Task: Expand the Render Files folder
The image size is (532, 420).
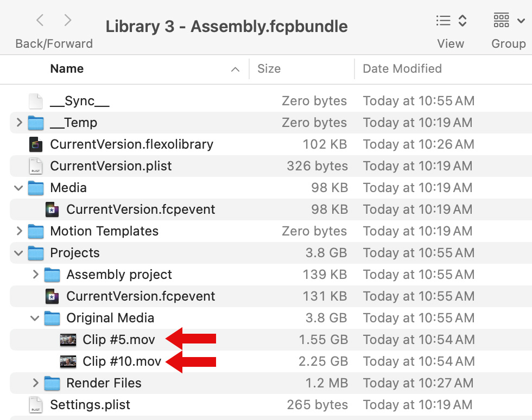Action: pos(36,383)
